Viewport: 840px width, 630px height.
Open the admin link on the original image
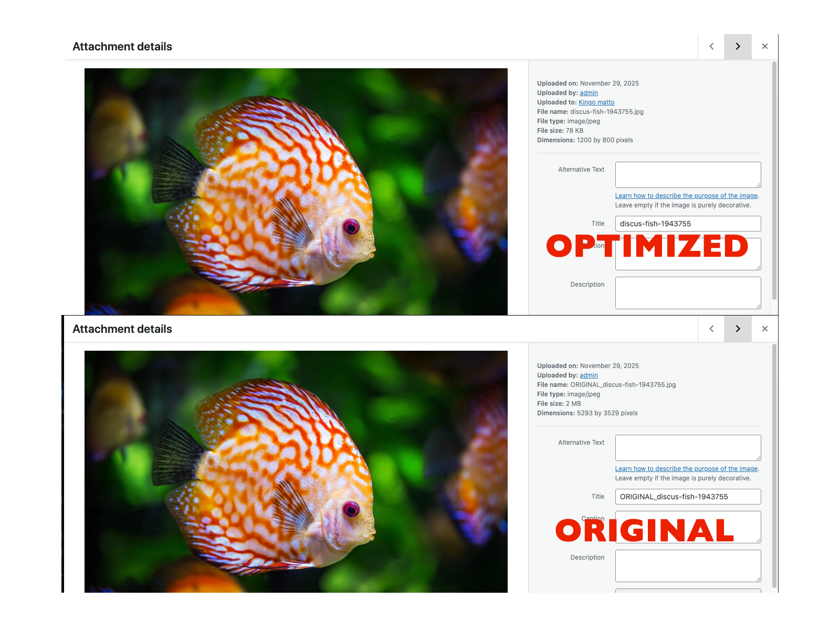588,375
